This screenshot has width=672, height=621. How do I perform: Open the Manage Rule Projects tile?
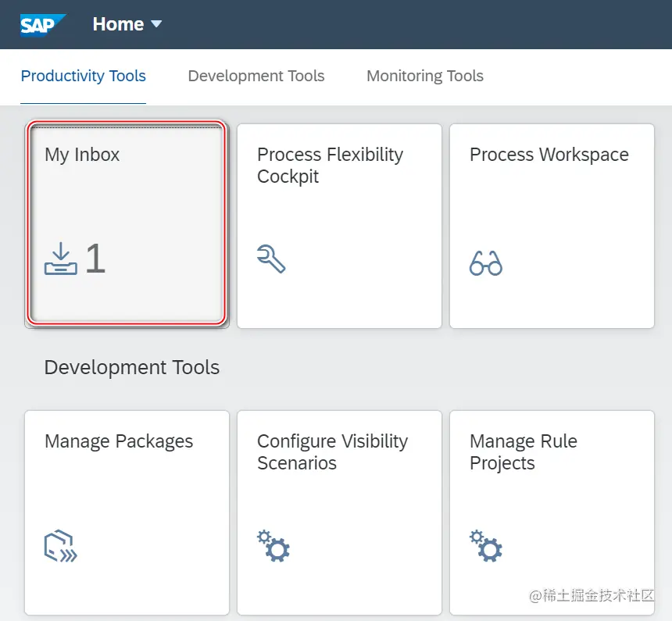coord(552,512)
